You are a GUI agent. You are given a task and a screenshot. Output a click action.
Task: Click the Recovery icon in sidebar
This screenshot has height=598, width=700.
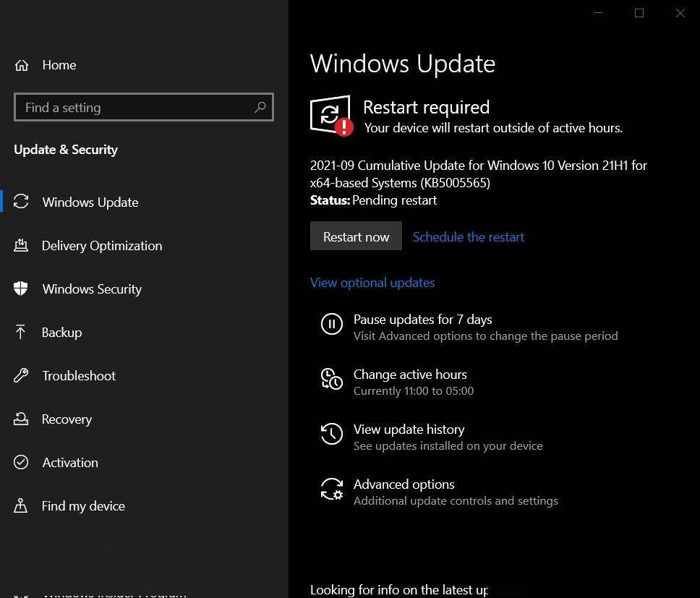click(x=21, y=419)
